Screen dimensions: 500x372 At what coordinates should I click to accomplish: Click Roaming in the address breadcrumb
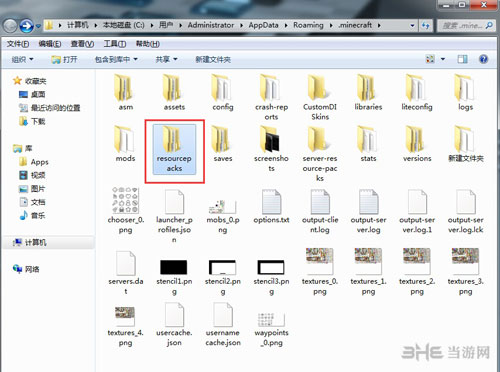[x=308, y=25]
